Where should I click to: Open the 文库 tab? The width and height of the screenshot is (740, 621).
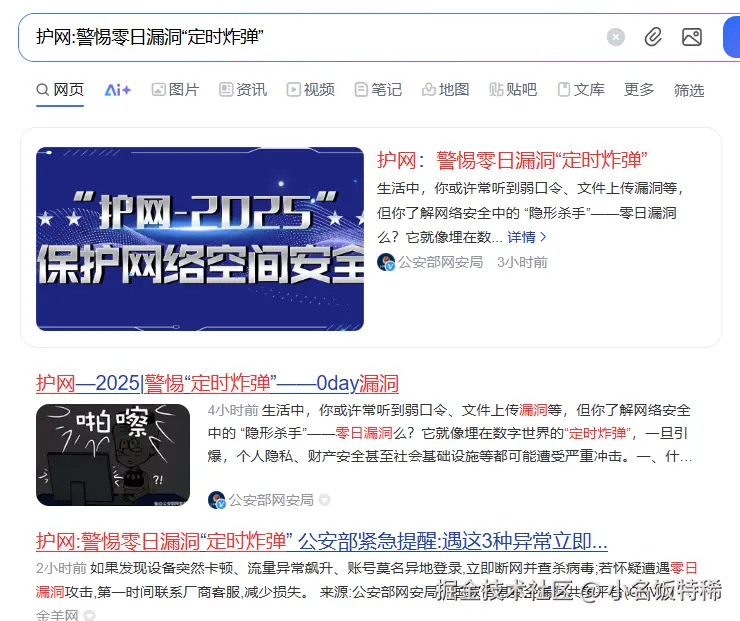581,89
